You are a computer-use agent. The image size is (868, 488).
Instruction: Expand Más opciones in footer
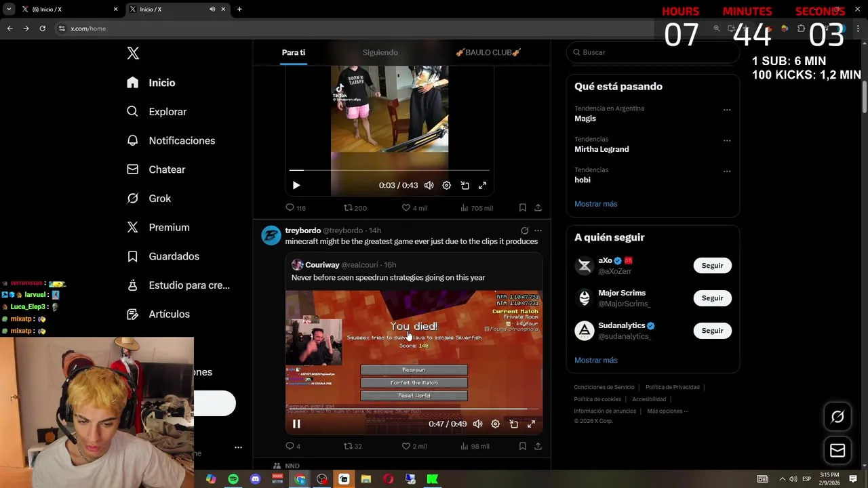pyautogui.click(x=667, y=411)
